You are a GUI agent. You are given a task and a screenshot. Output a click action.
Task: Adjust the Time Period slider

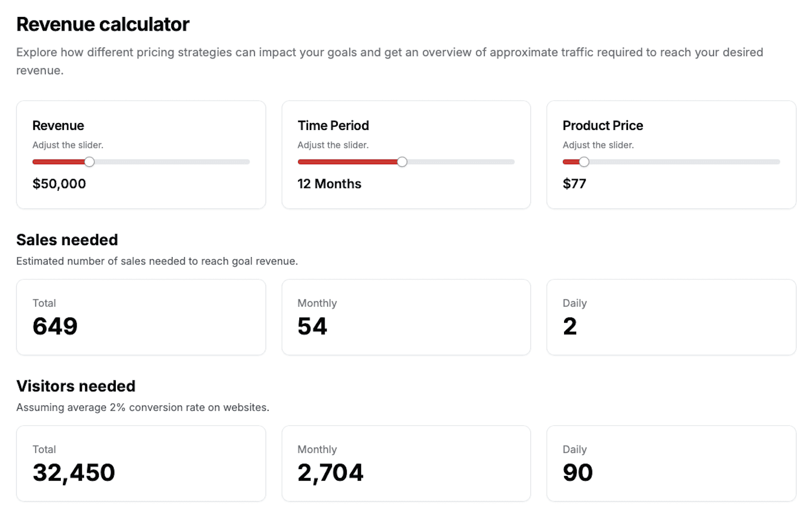pos(403,162)
